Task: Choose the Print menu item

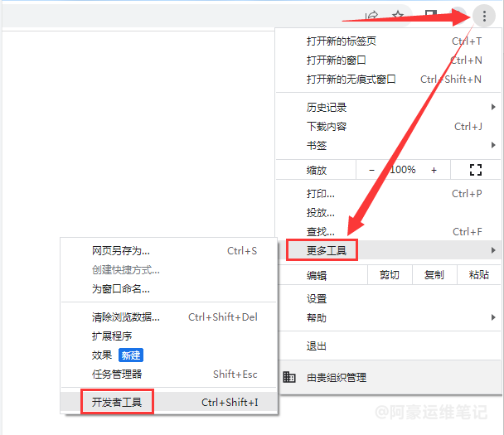Action: click(389, 193)
